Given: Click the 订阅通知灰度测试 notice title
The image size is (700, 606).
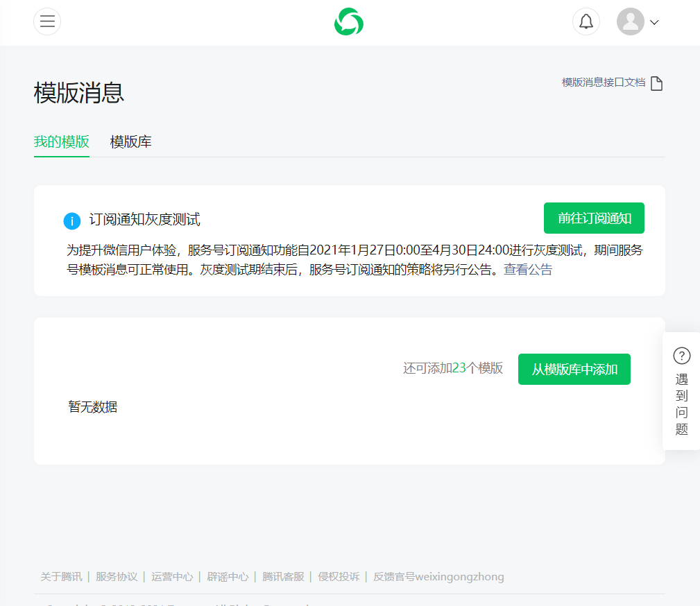Looking at the screenshot, I should tap(144, 220).
